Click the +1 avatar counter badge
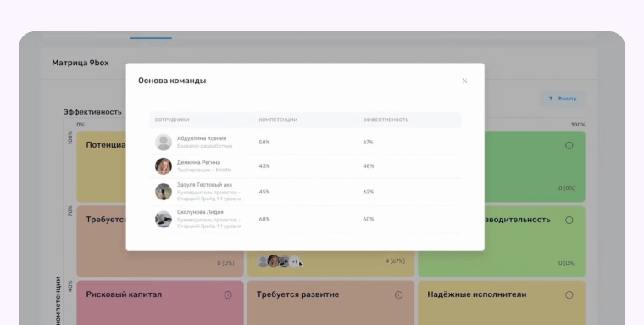 295,261
